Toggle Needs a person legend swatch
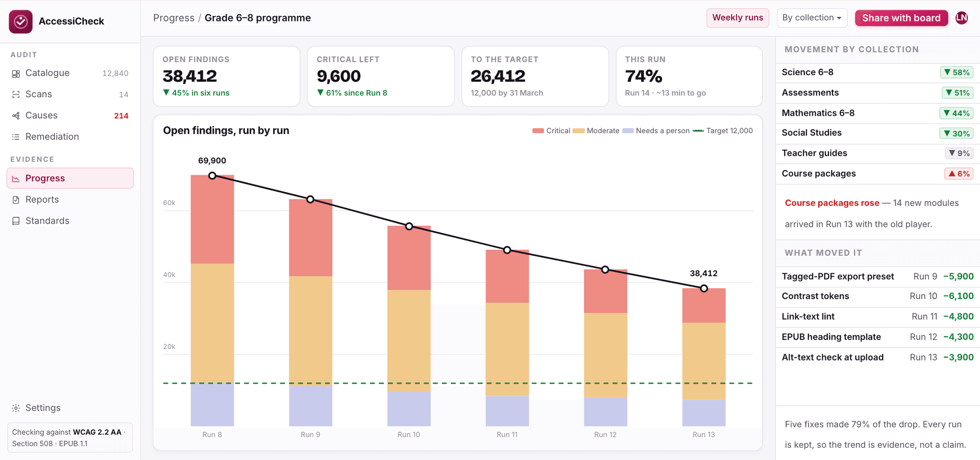Image resolution: width=980 pixels, height=460 pixels. (628, 131)
